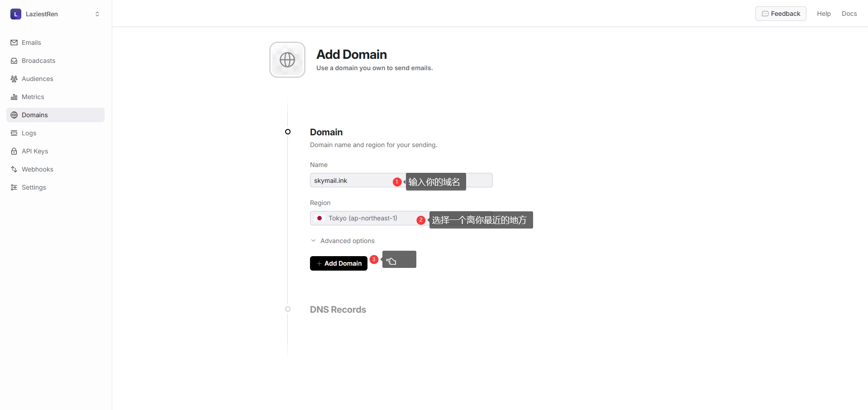Open the Docs link
868x410 pixels.
(849, 14)
